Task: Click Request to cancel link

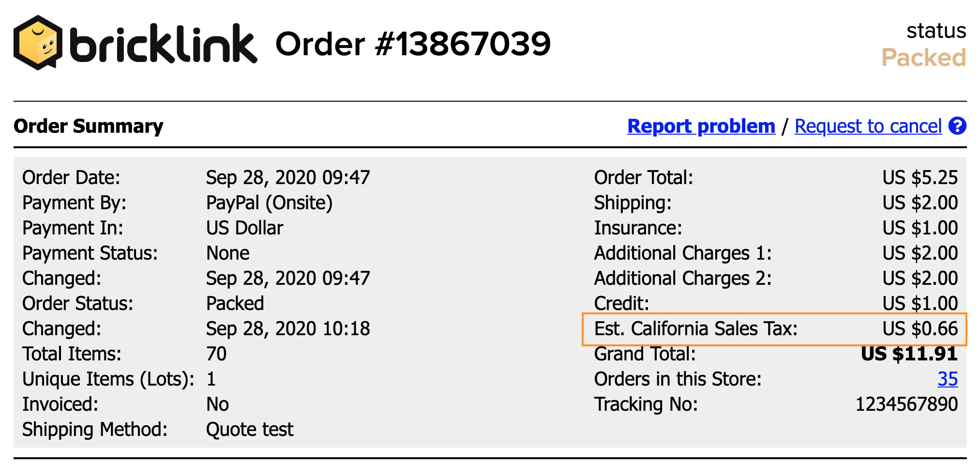Action: pyautogui.click(x=868, y=126)
